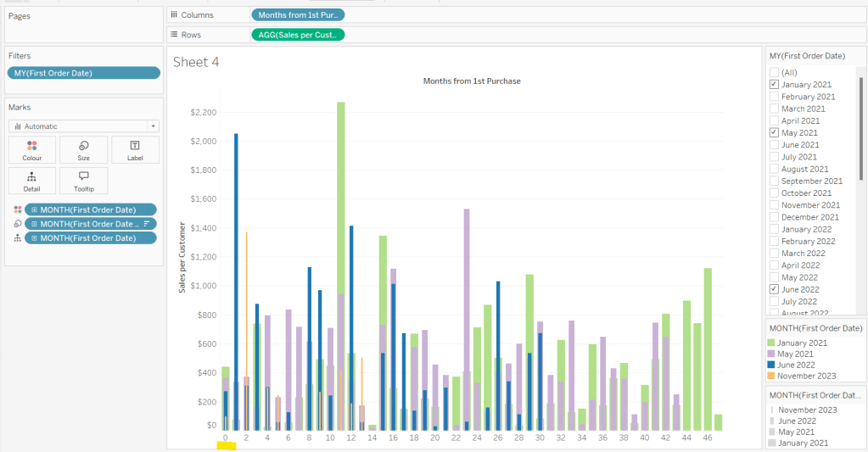
Task: Click colour icon beside first MONTH pill
Action: tap(18, 209)
